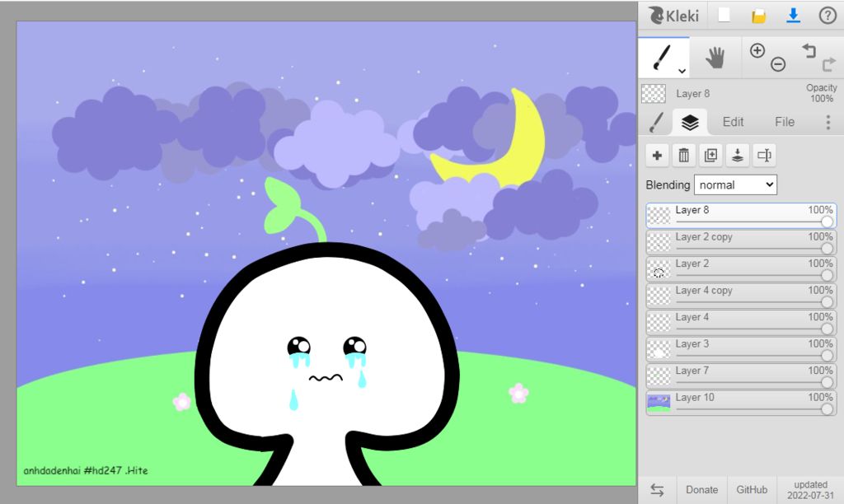Select Layer 4 copy
The height and width of the screenshot is (504, 844).
741,296
